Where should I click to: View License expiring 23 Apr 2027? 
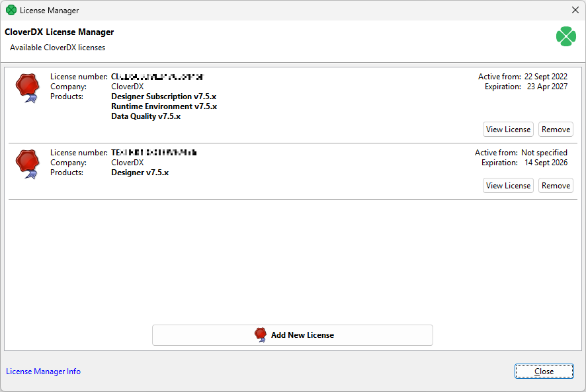pos(508,130)
